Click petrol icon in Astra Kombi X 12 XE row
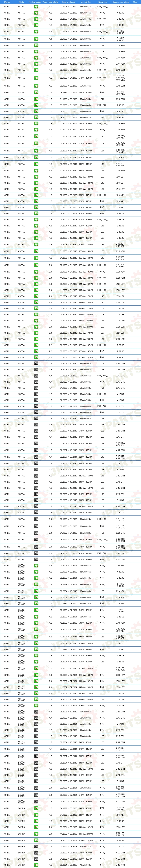The image size is (141, 868). point(36,572)
